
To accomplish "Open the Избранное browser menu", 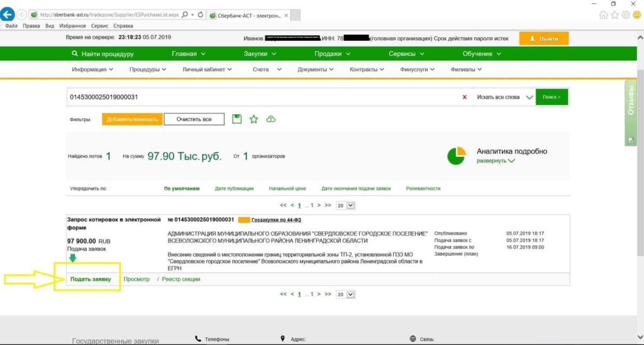I will coord(73,26).
